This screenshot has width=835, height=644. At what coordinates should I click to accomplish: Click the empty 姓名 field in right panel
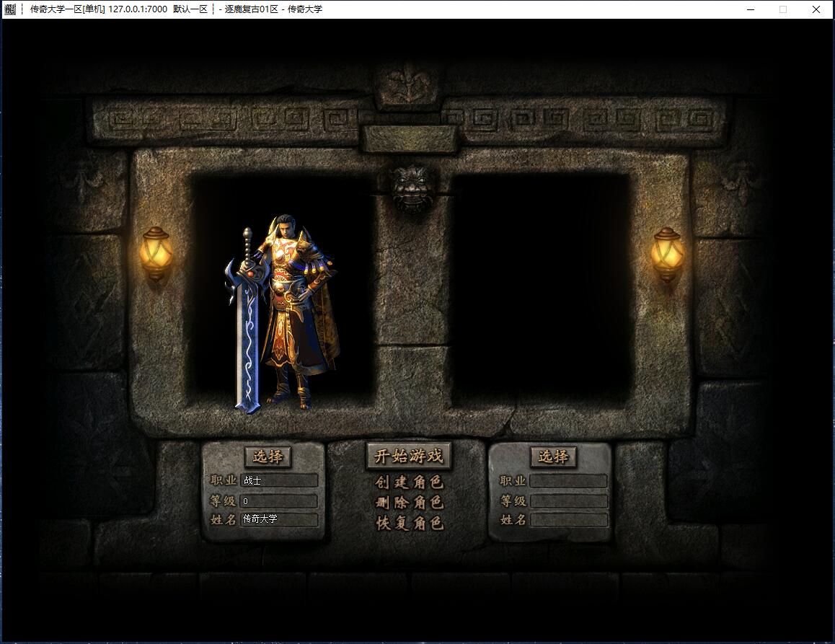[568, 520]
